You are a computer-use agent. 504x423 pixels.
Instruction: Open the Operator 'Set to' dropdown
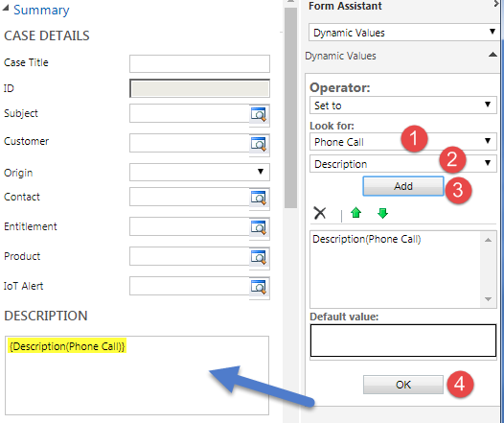tap(403, 105)
